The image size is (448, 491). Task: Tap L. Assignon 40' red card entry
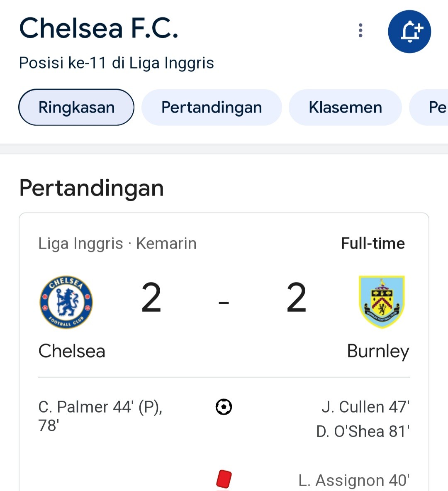point(354,480)
